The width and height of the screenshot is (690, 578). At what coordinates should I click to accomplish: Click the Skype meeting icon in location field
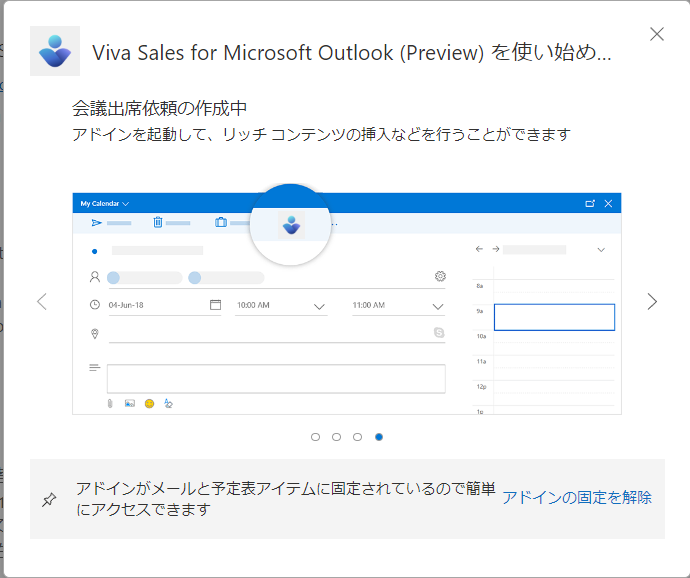pos(439,332)
